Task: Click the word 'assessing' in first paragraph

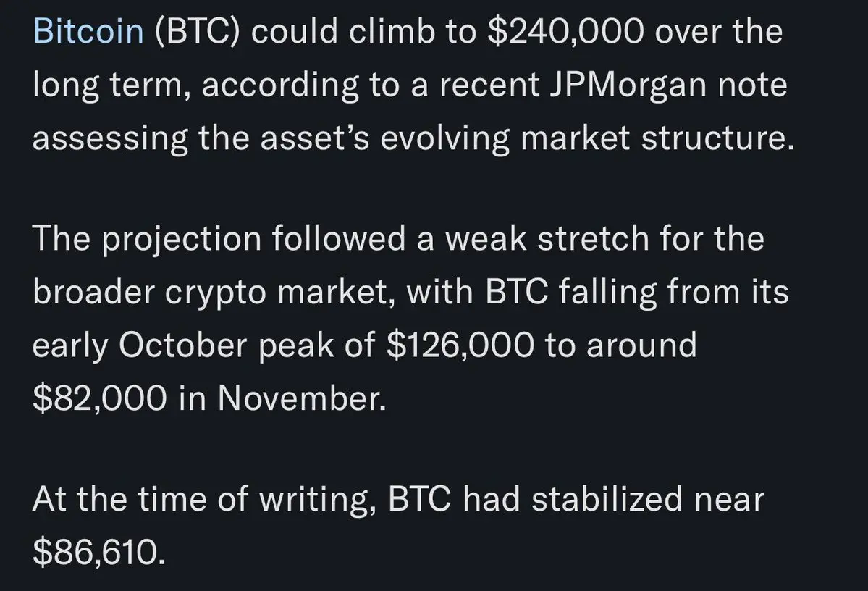Action: click(x=108, y=138)
